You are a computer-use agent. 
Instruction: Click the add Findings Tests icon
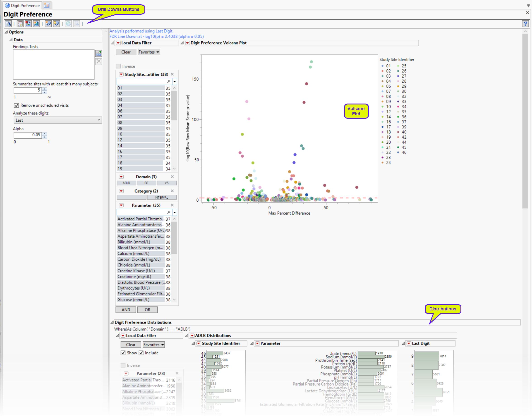98,53
